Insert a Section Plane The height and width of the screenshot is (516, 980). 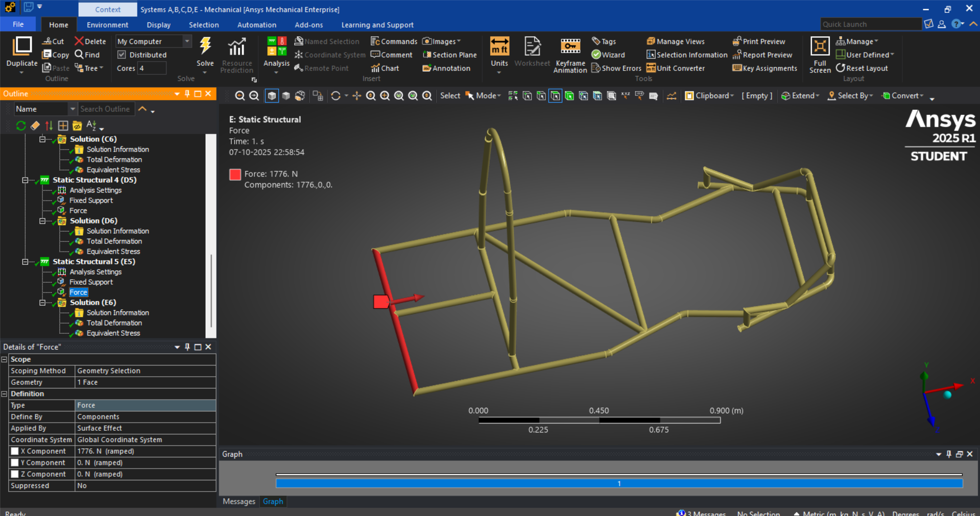[x=450, y=55]
